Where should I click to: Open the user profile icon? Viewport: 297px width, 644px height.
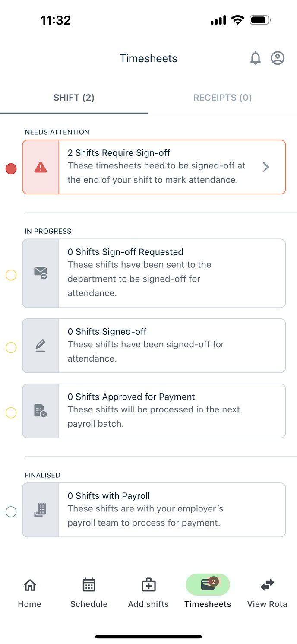point(278,58)
